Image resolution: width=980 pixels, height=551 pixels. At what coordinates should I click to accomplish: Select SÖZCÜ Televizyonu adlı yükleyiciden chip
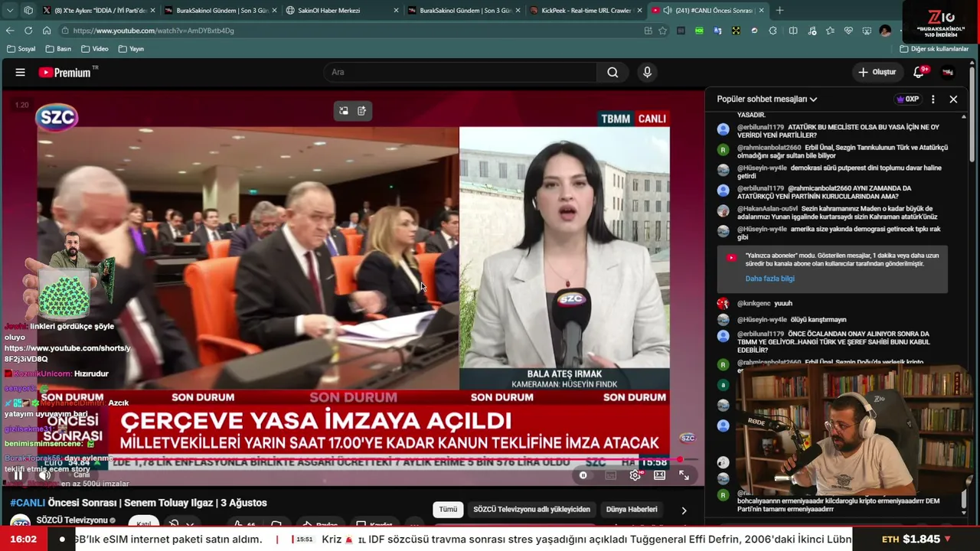point(531,510)
